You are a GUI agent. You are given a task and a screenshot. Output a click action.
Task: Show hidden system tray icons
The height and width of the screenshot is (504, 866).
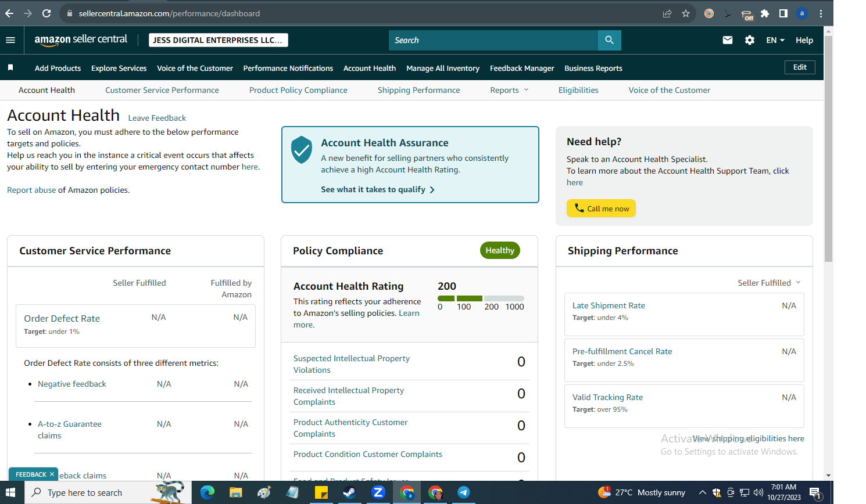[x=702, y=492]
